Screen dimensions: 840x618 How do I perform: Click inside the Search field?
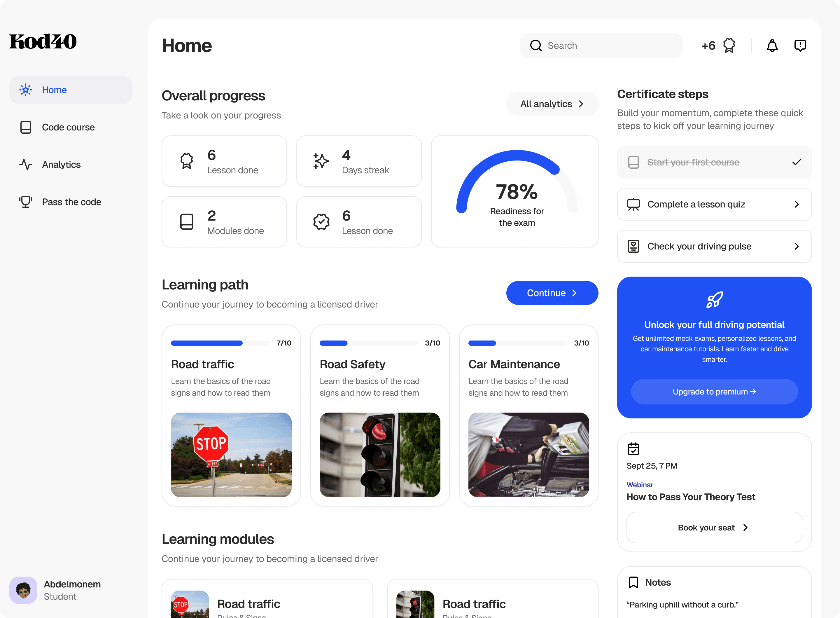click(x=605, y=46)
